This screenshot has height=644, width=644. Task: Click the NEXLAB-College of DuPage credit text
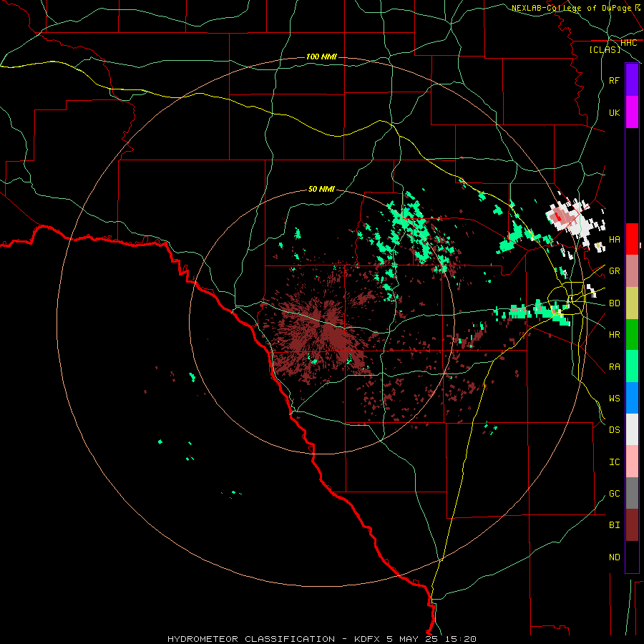click(x=572, y=8)
